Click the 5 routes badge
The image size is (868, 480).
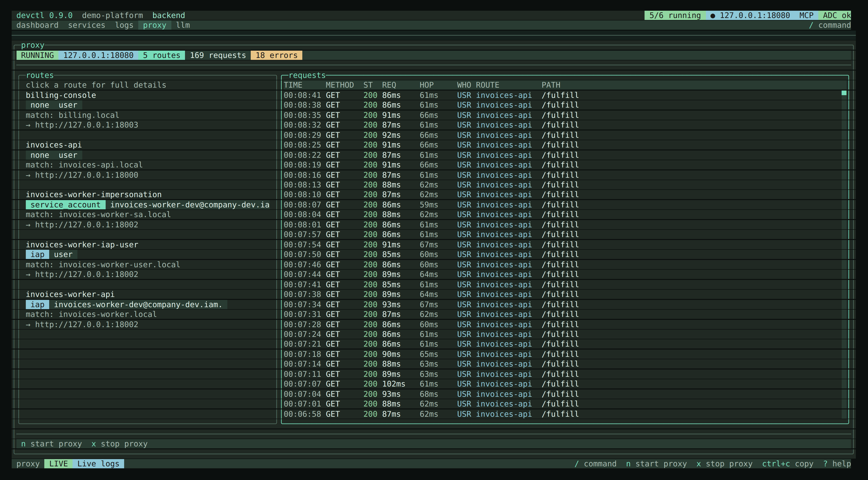tap(161, 55)
